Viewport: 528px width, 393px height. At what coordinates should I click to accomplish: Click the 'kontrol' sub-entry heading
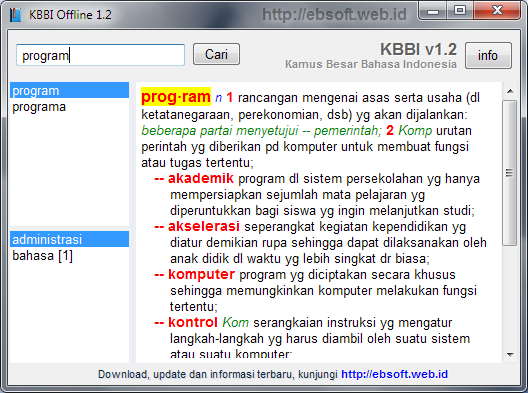click(193, 322)
